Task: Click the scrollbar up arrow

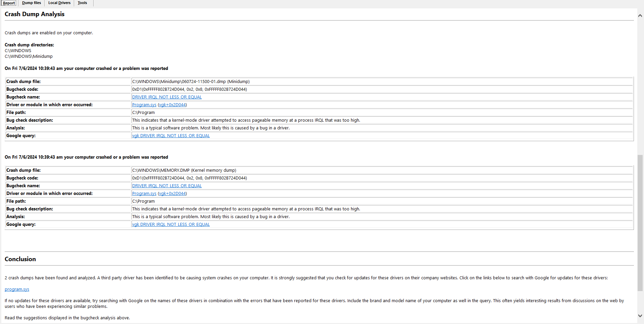Action: point(640,15)
